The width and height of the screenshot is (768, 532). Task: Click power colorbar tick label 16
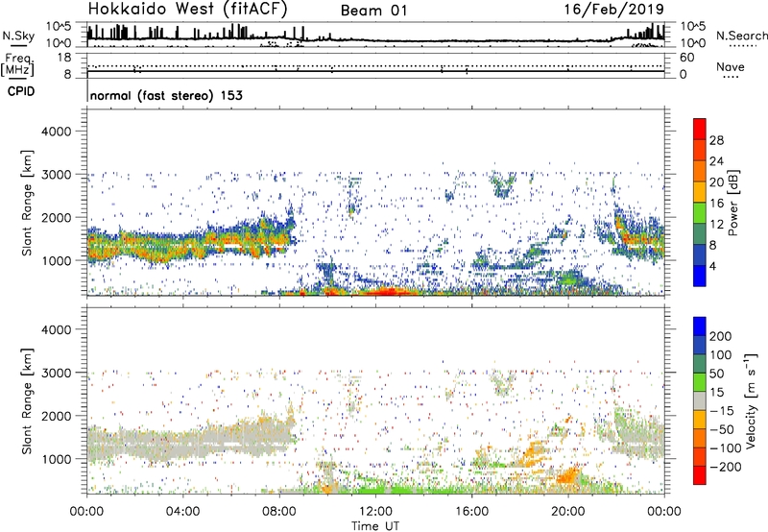coord(716,204)
